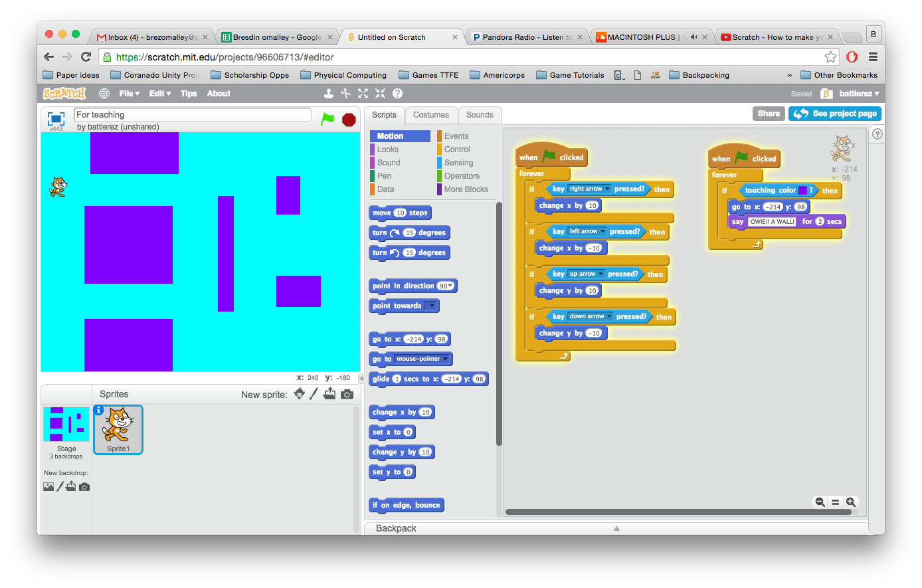Reset scripts area zoom
Screen dimensions: 922x588
pyautogui.click(x=835, y=502)
